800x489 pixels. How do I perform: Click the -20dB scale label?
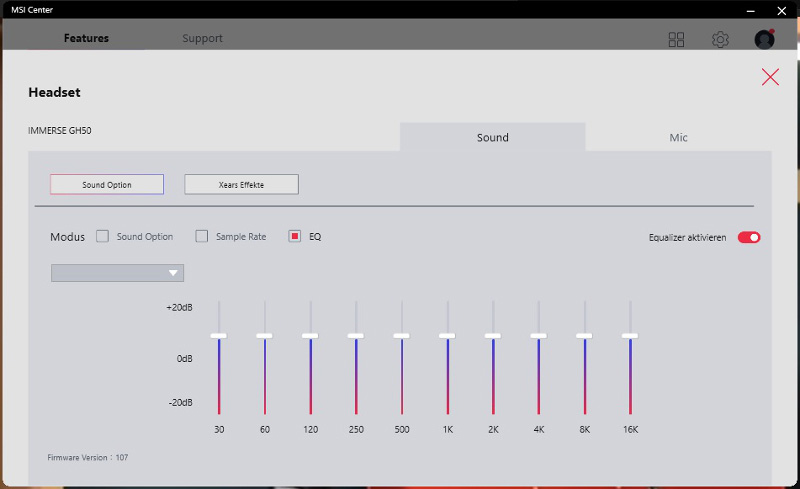point(181,402)
